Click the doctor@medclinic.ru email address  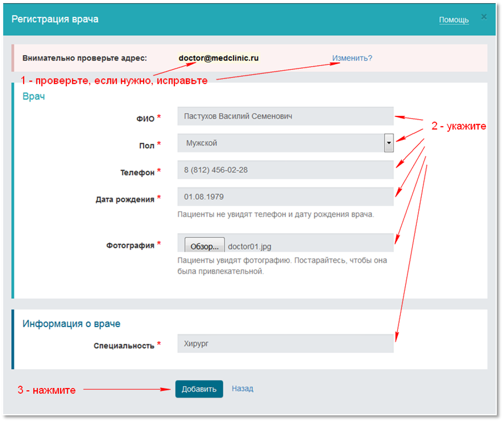coord(219,58)
